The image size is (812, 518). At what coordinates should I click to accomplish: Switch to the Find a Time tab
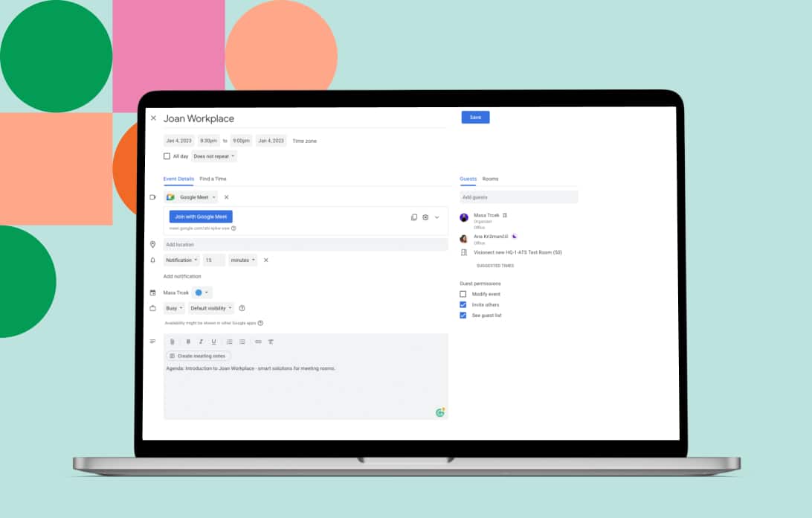point(213,179)
